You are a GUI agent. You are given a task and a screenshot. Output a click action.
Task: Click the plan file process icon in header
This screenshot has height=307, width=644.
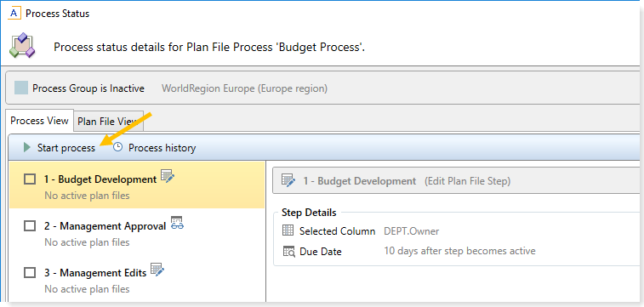coord(22,46)
